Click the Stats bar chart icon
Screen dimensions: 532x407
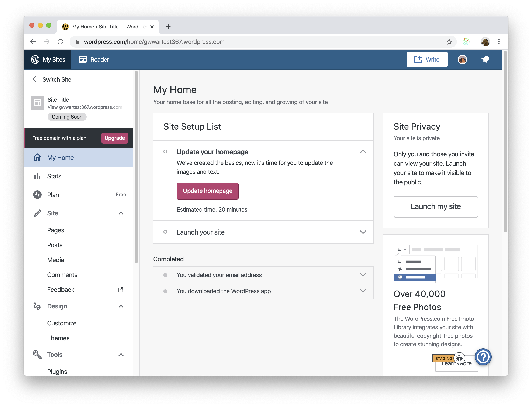click(37, 176)
